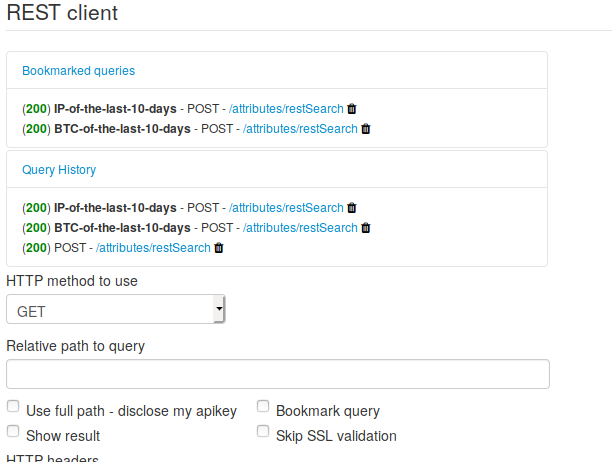
Task: Open bookmarked IP query /attributes/restSearch link
Action: click(286, 109)
